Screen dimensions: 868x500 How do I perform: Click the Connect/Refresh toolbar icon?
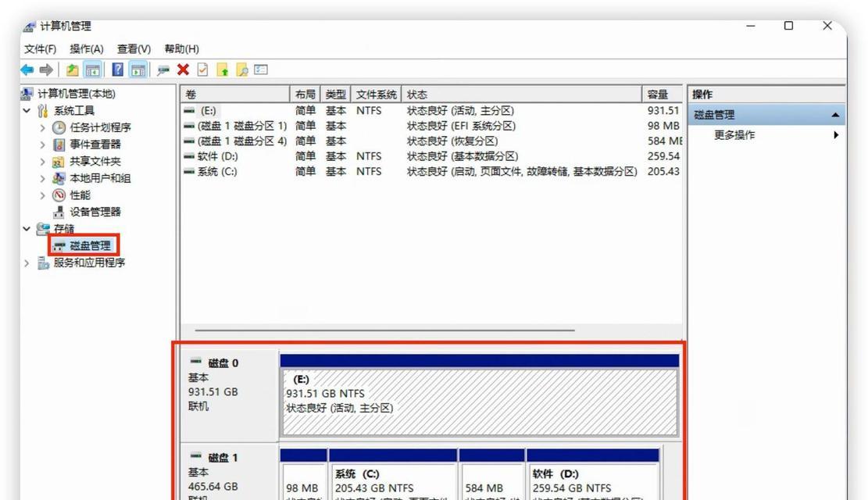163,70
